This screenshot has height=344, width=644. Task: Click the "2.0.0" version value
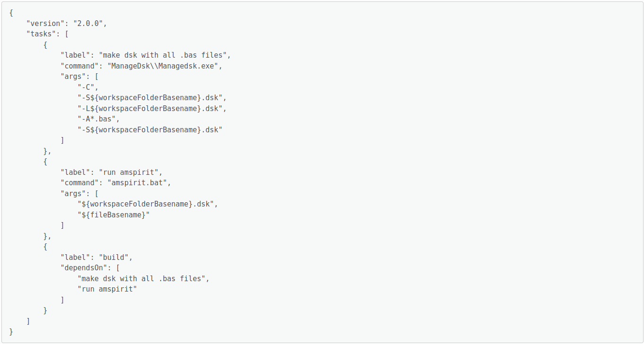click(x=89, y=23)
